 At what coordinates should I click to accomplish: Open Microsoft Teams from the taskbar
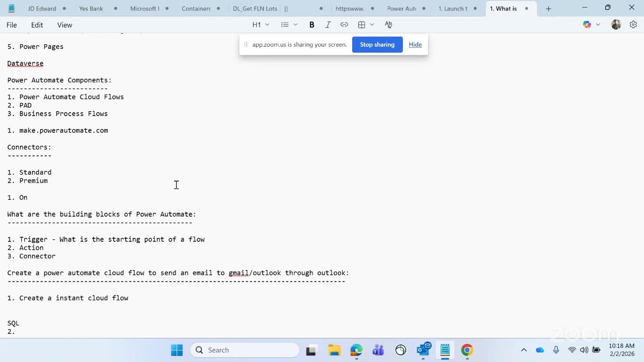click(x=378, y=350)
